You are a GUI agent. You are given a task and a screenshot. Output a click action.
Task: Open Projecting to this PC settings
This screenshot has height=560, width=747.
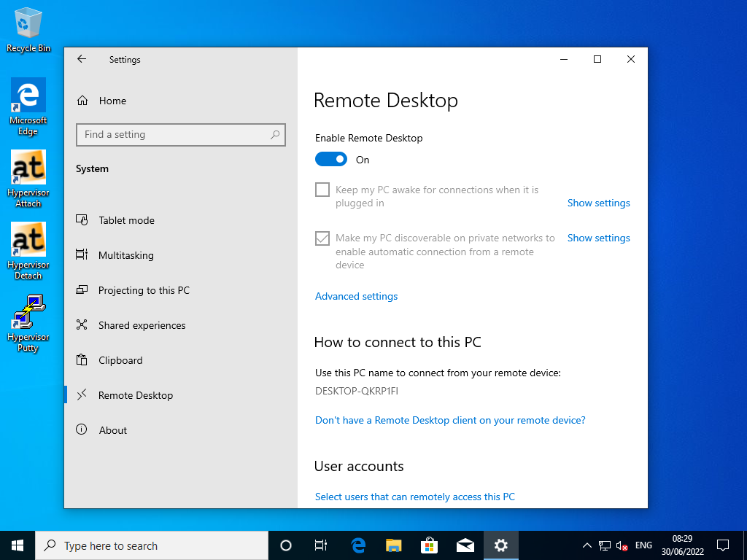144,289
